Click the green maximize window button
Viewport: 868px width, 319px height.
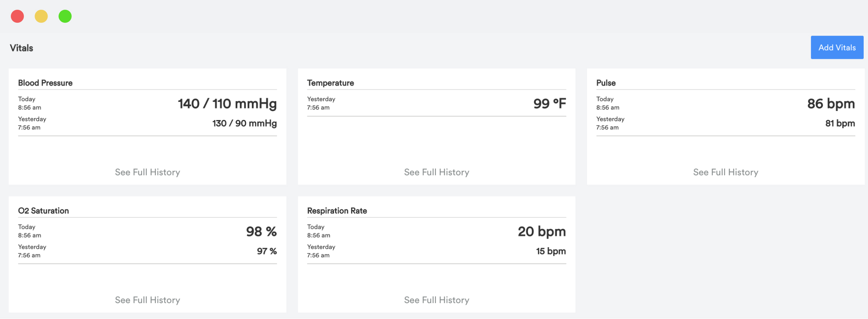(x=65, y=16)
